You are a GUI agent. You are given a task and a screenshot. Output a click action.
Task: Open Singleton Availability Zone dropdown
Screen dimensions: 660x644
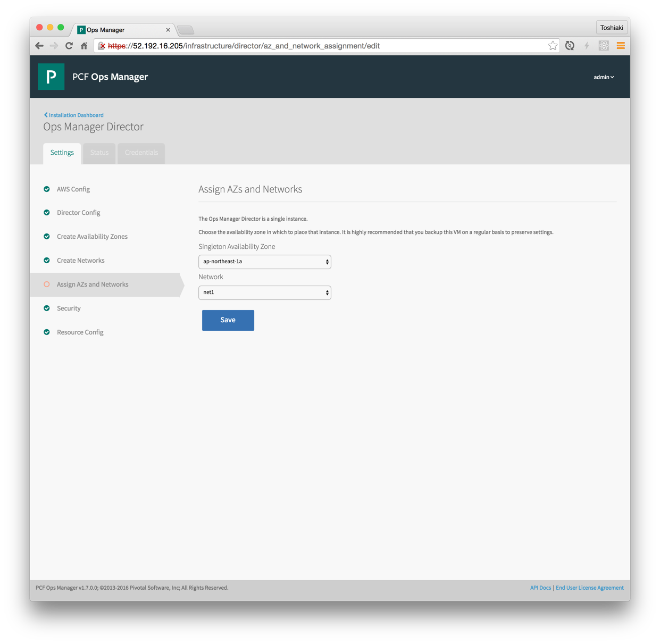265,262
